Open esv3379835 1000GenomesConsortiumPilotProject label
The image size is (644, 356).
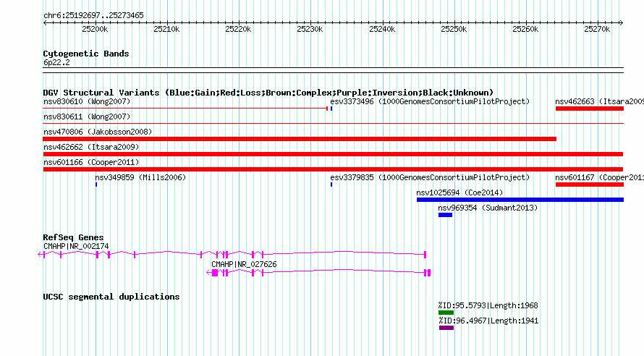(x=430, y=177)
